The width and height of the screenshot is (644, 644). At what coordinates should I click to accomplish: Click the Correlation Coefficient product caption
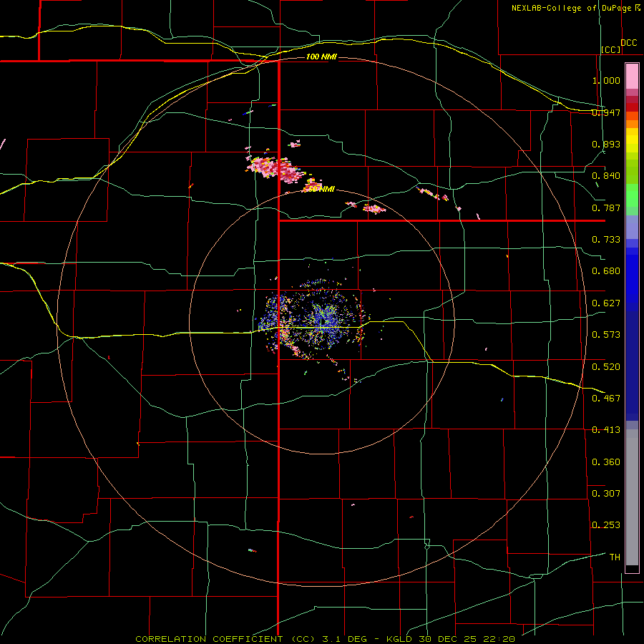(x=325, y=639)
